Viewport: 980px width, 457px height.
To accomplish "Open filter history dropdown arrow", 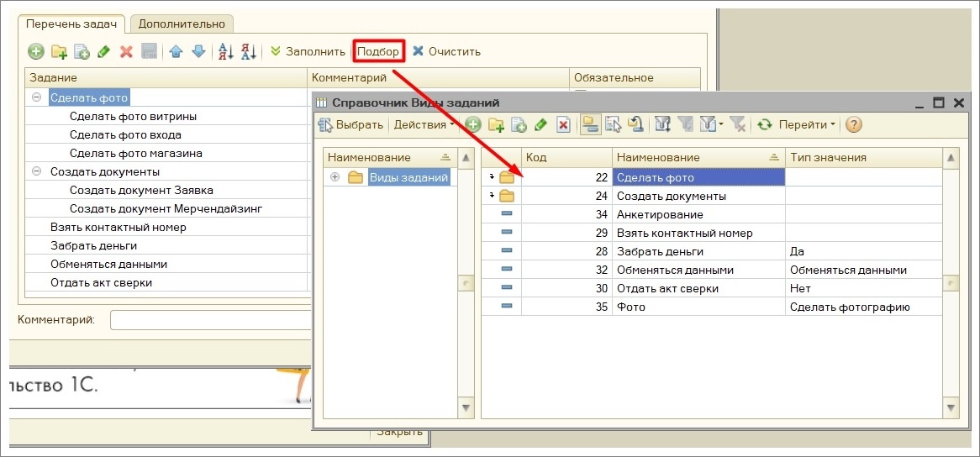I will (720, 125).
